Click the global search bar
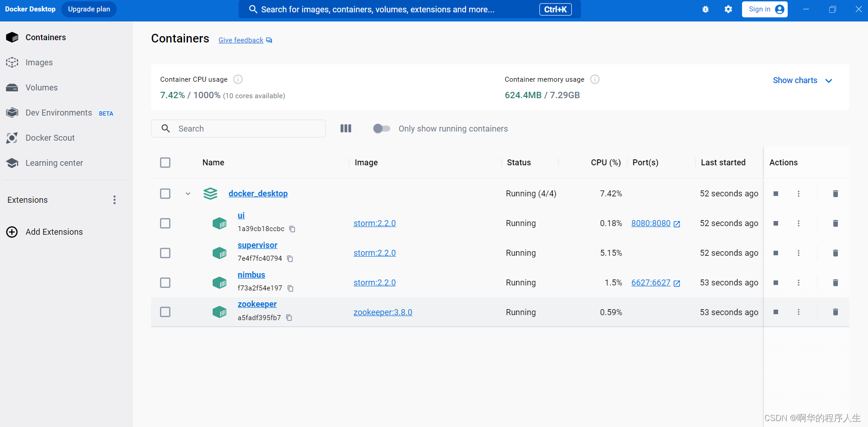 (409, 9)
